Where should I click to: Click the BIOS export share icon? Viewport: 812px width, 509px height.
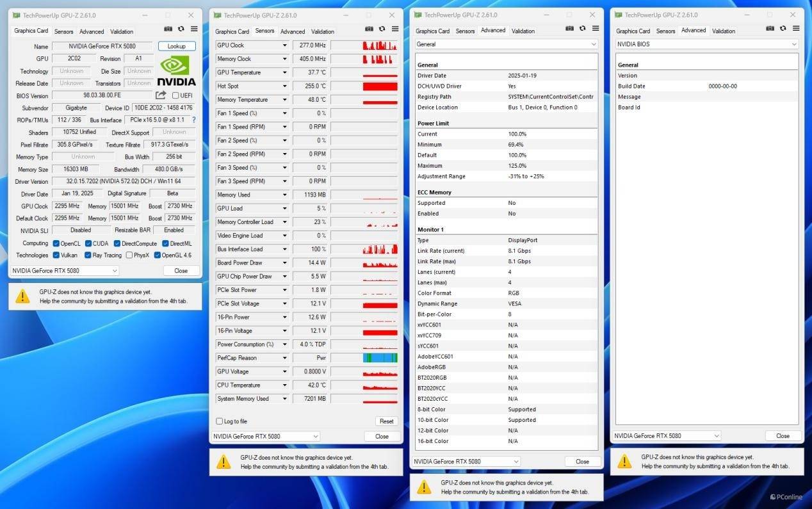coord(161,95)
